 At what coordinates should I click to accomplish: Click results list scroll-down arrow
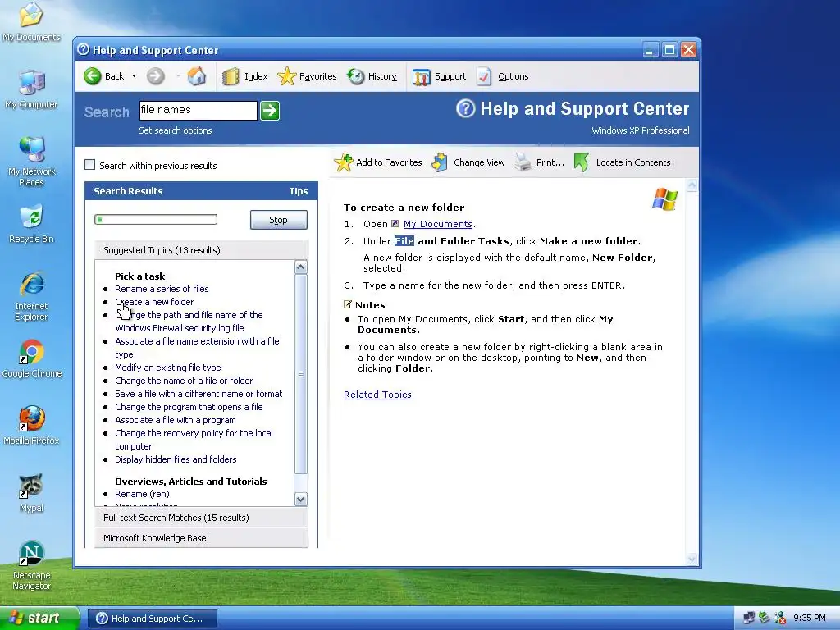pos(301,500)
